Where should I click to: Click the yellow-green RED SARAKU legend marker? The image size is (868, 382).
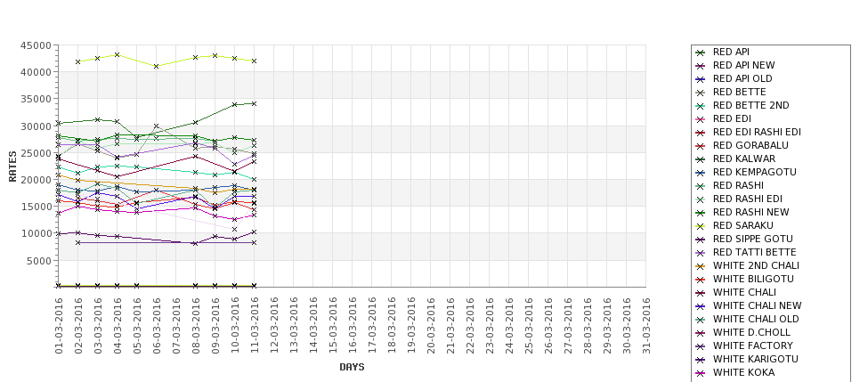point(701,226)
